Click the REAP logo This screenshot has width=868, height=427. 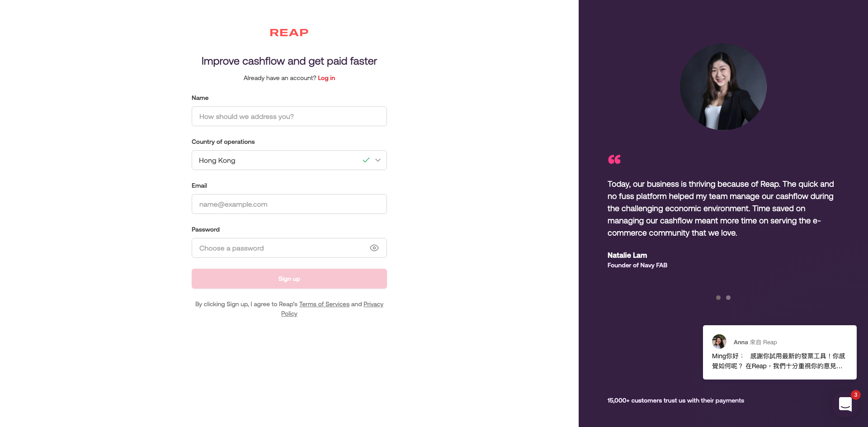289,33
